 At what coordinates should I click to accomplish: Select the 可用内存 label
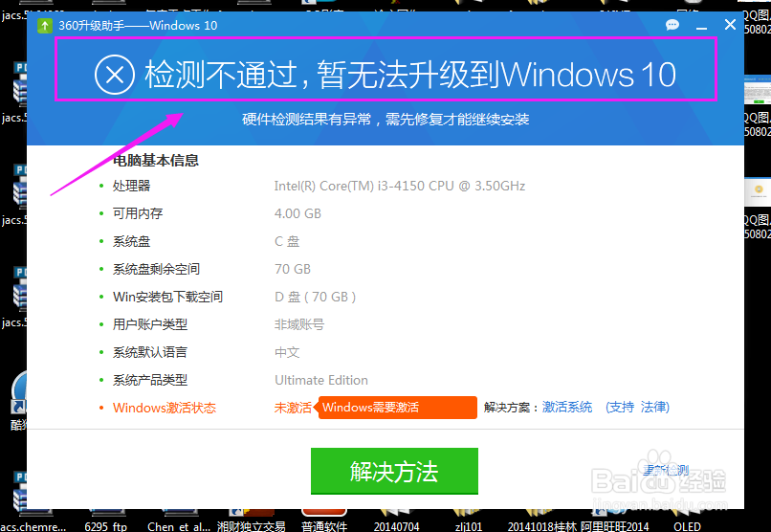(138, 213)
